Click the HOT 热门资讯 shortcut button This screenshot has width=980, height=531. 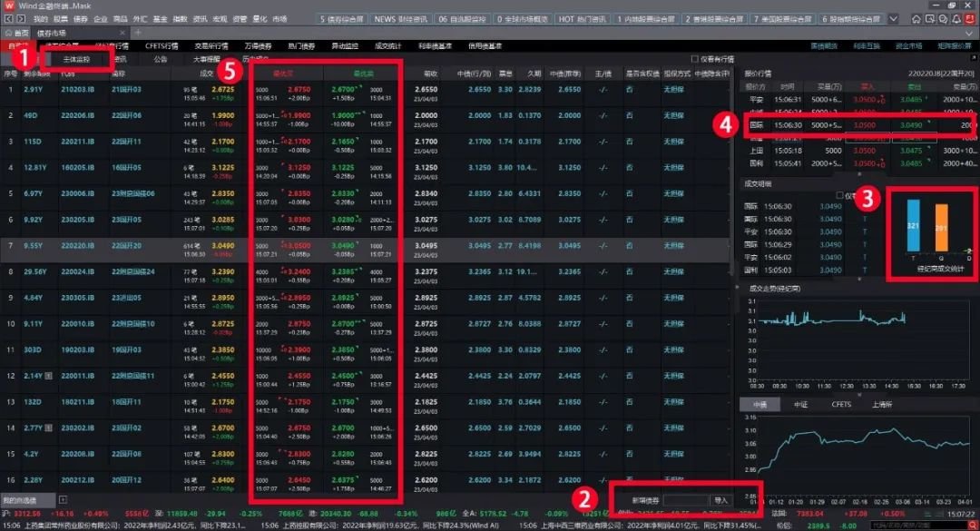click(583, 19)
